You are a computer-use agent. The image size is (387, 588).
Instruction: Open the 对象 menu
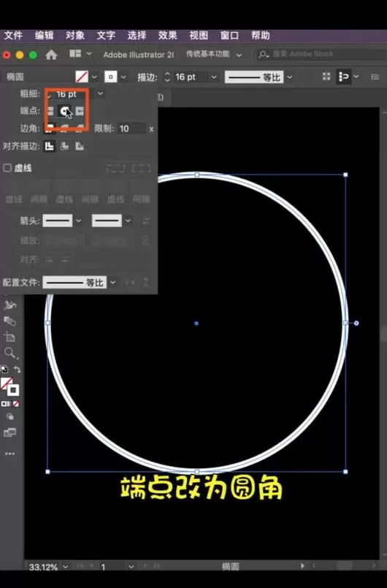click(75, 36)
